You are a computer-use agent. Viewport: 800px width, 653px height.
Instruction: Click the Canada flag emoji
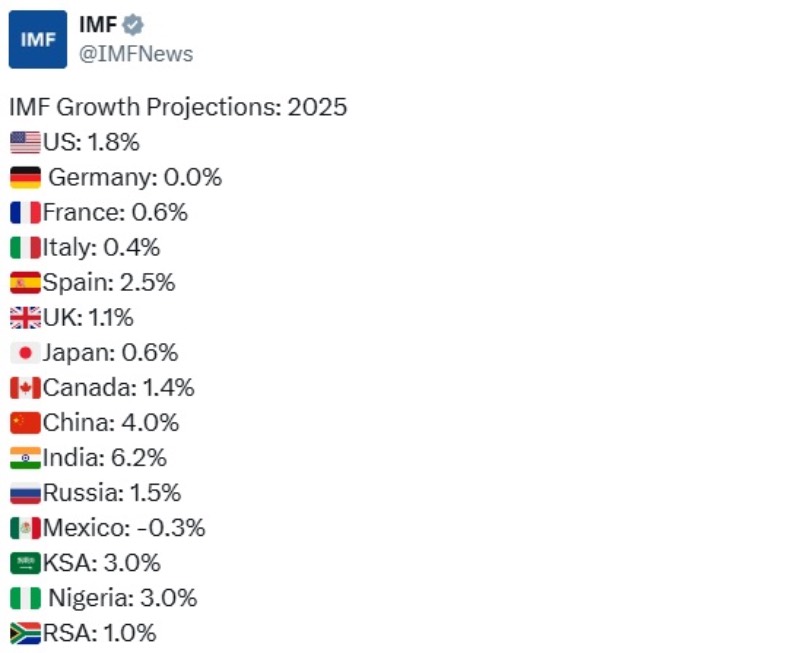pyautogui.click(x=26, y=387)
